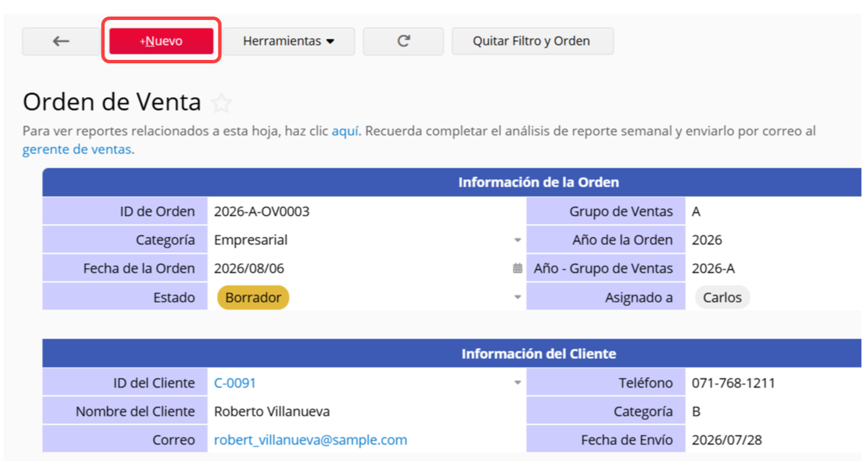Click the Información de la Orden header
The height and width of the screenshot is (461, 868).
pos(538,182)
